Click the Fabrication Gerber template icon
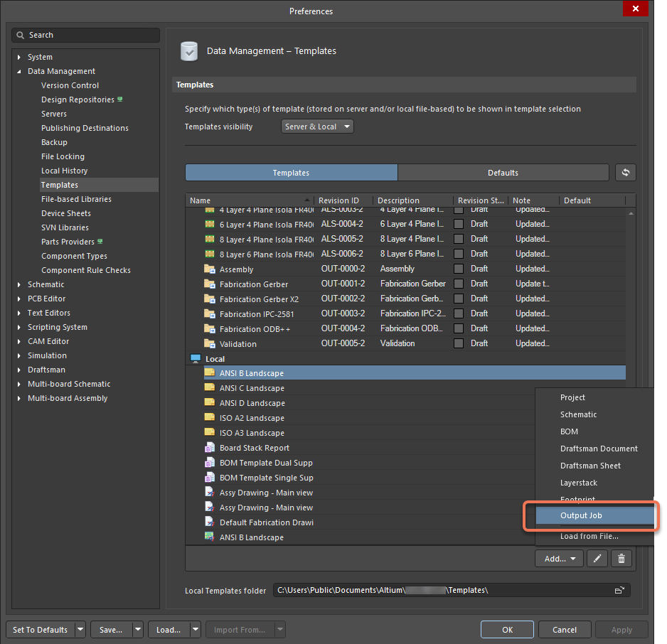Viewport: 667px width, 644px height. point(210,284)
